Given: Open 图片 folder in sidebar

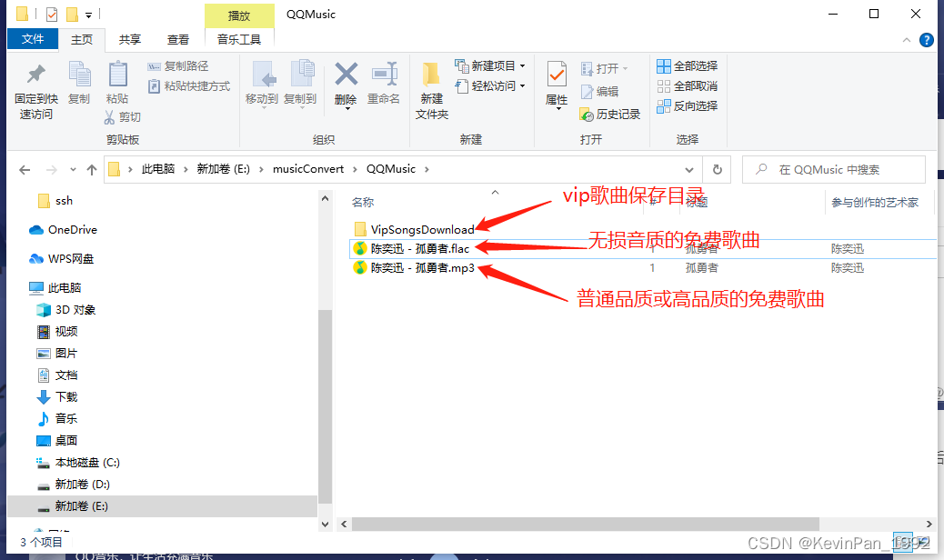Looking at the screenshot, I should [57, 353].
